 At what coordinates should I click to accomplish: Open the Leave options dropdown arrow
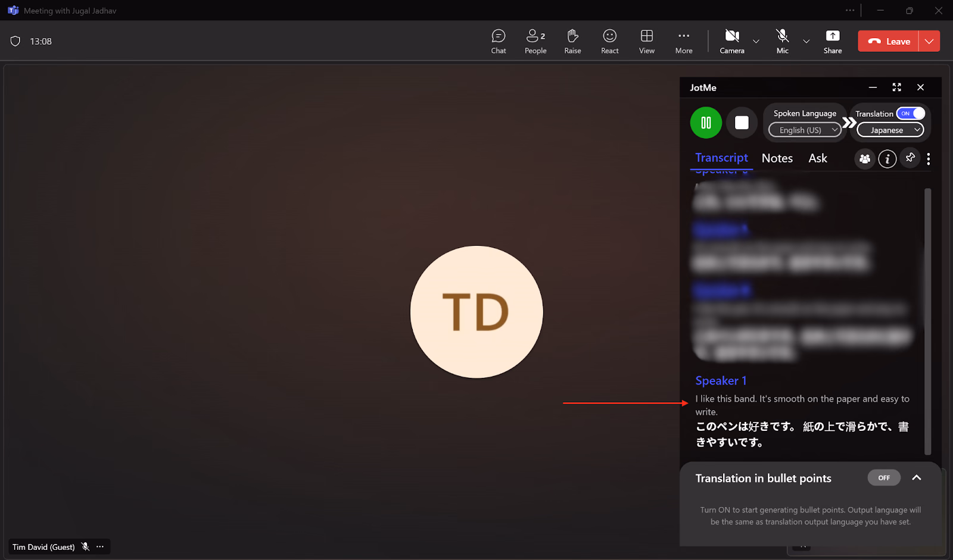929,41
